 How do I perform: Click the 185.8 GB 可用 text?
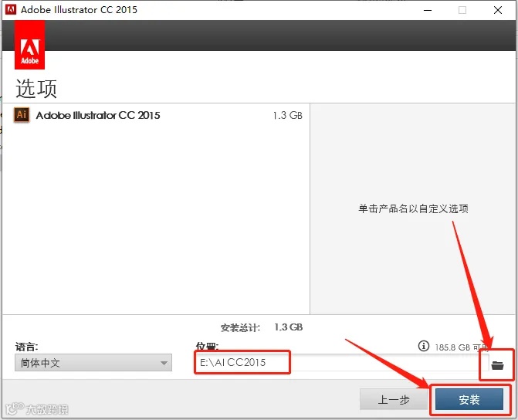coord(462,347)
